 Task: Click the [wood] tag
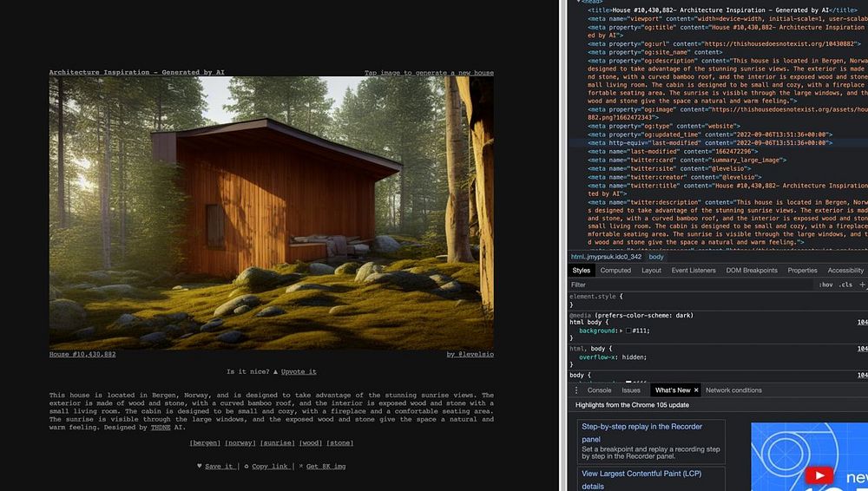click(311, 442)
